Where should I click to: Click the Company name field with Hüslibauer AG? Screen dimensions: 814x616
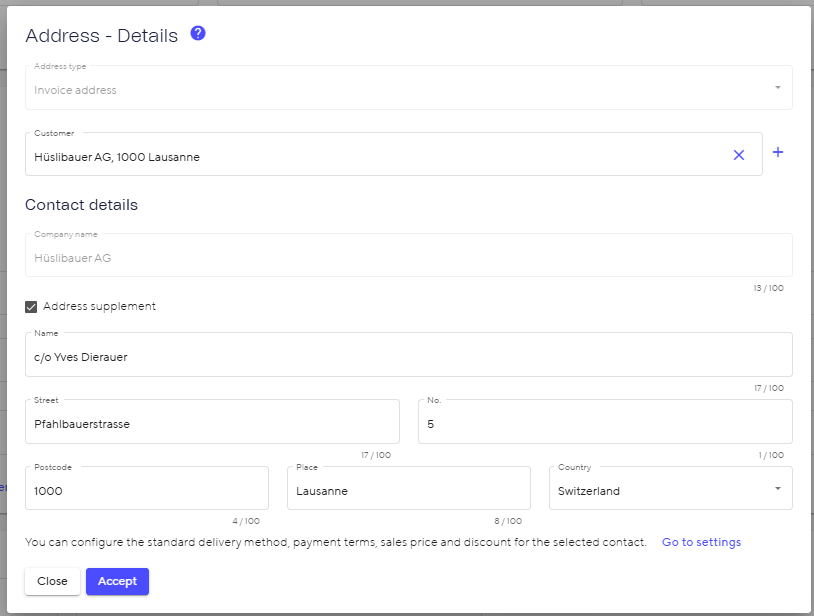[x=408, y=258]
